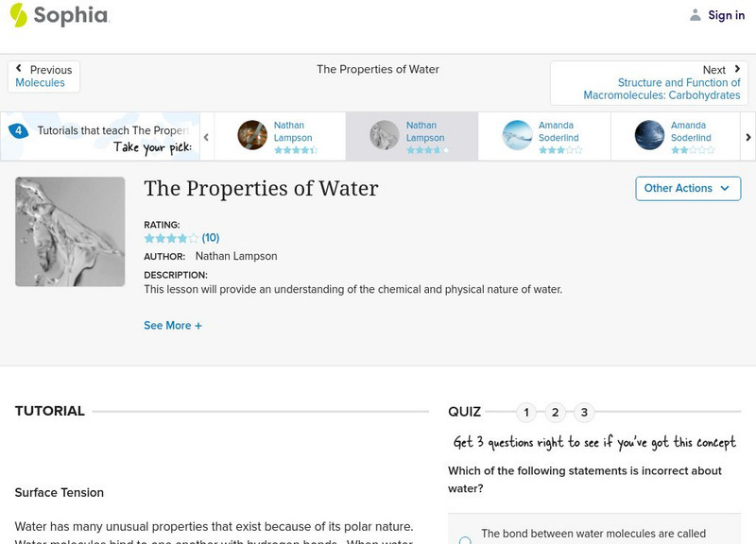Click the star rating for this tutorial
This screenshot has width=756, height=544.
[x=171, y=238]
